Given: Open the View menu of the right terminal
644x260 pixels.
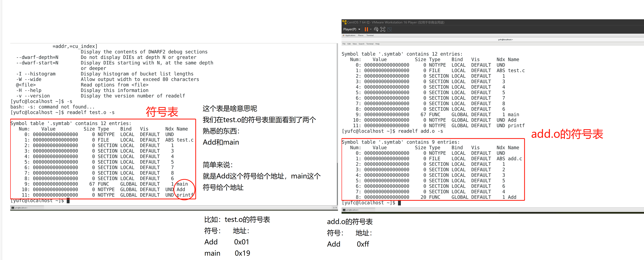Looking at the screenshot, I should [x=355, y=44].
